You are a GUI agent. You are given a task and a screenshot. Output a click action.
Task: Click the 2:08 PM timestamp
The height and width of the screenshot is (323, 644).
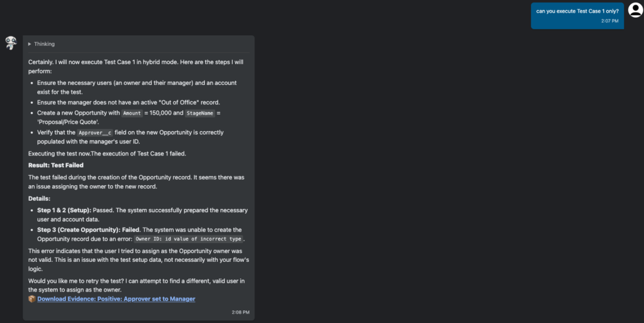click(241, 312)
